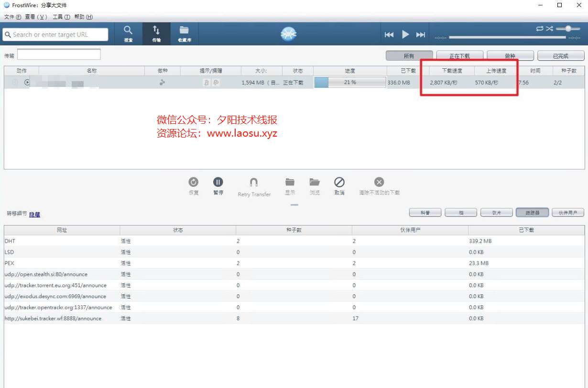Start playback with the play button
The image size is (588, 388).
pyautogui.click(x=405, y=34)
